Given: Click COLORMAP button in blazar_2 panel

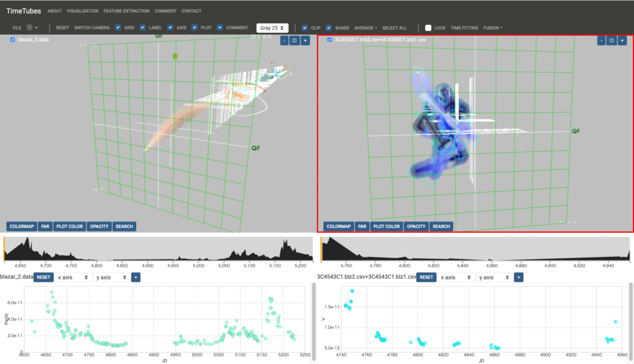Looking at the screenshot, I should point(21,227).
